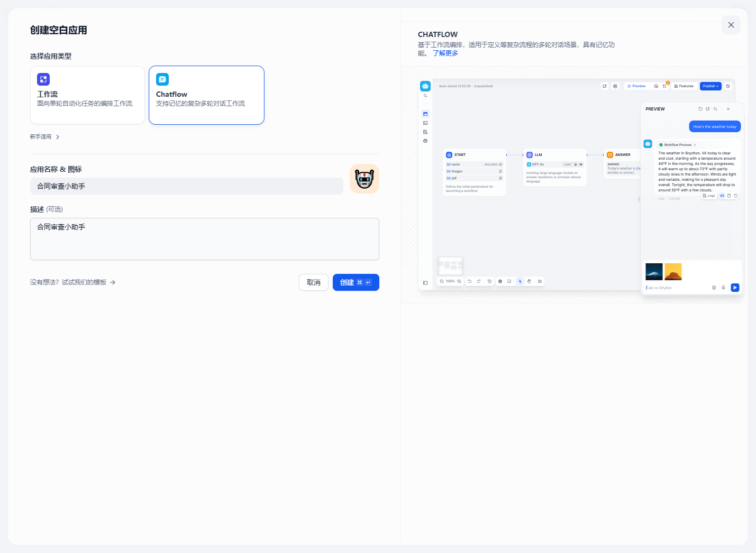756x553 pixels.
Task: Click the 创建空白应用 heading
Action: click(x=59, y=30)
